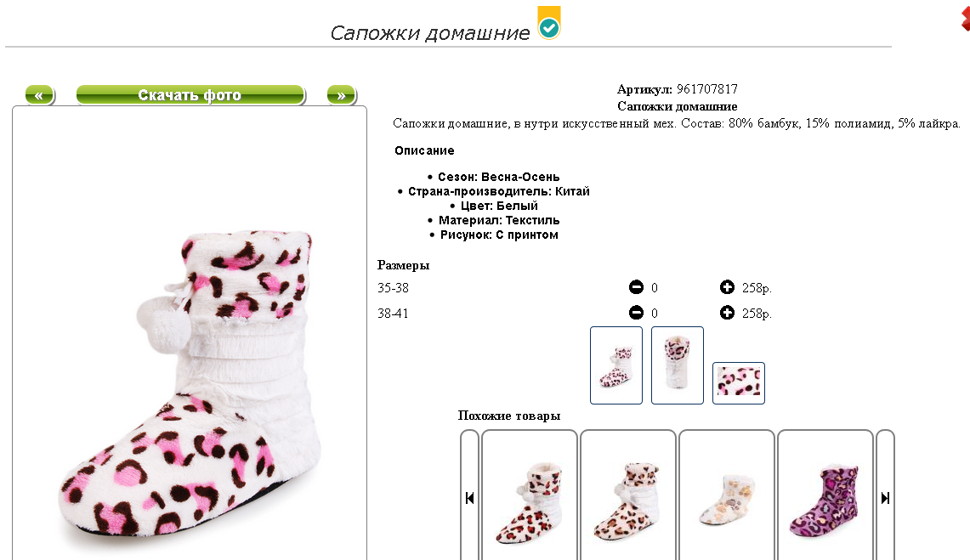Increase quantity for size 38-41
This screenshot has width=970, height=560.
(727, 313)
